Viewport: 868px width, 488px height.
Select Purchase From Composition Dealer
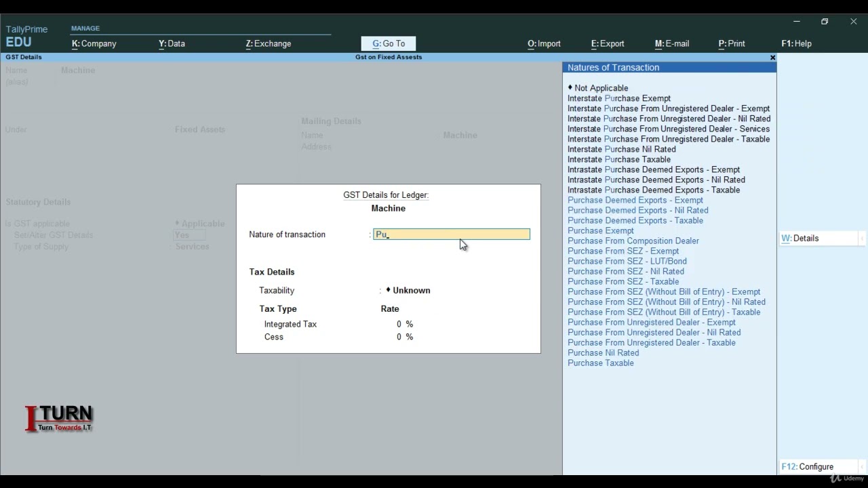pyautogui.click(x=633, y=241)
